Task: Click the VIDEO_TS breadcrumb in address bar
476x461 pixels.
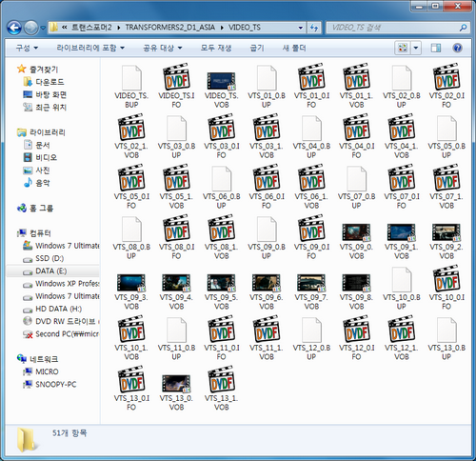Action: click(245, 28)
